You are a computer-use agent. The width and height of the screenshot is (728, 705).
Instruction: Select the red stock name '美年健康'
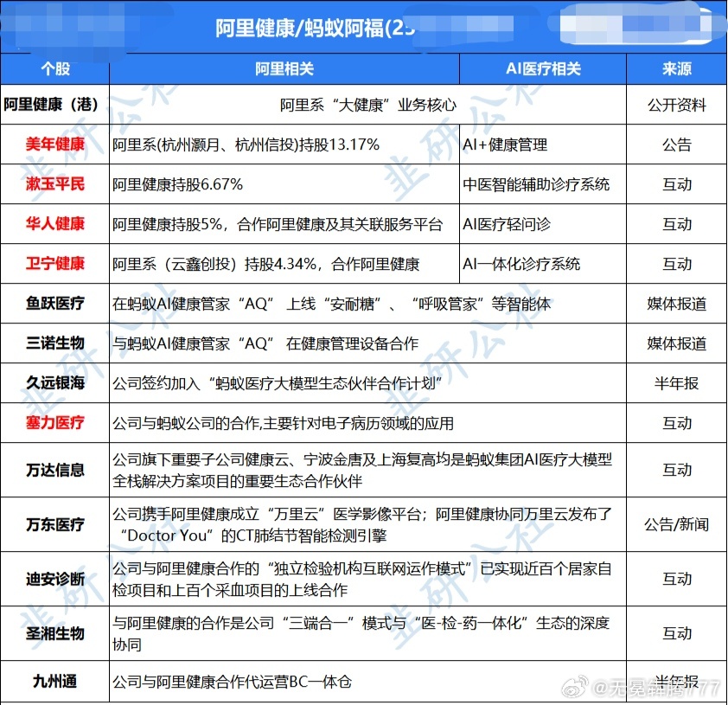pyautogui.click(x=54, y=144)
